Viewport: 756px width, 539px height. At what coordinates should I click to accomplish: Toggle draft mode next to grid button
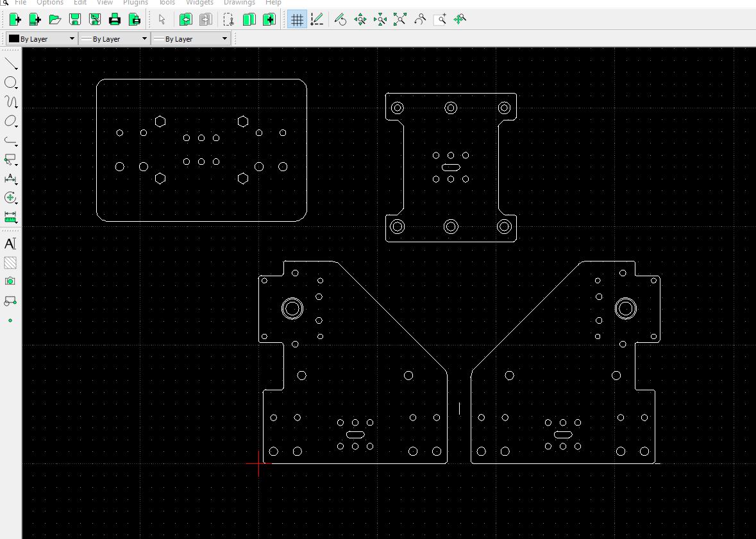(x=317, y=20)
